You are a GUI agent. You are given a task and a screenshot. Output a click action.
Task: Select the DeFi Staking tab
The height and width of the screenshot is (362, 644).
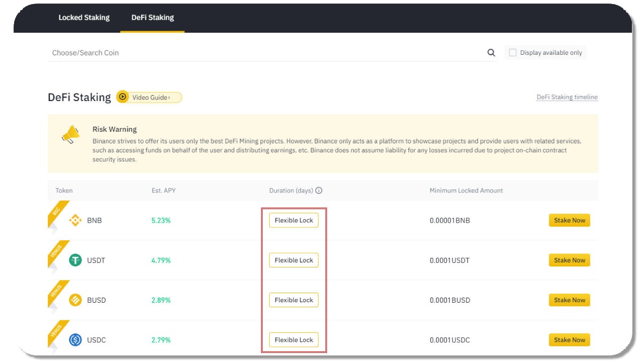pos(152,18)
